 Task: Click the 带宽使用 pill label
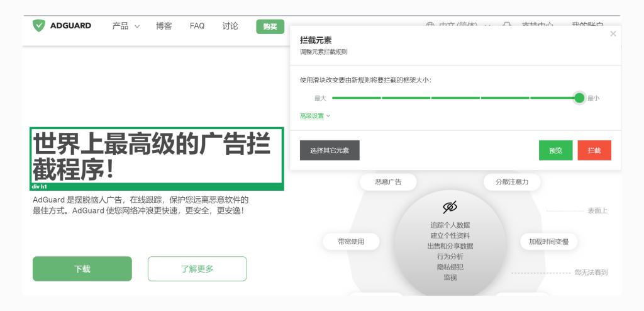tap(351, 242)
